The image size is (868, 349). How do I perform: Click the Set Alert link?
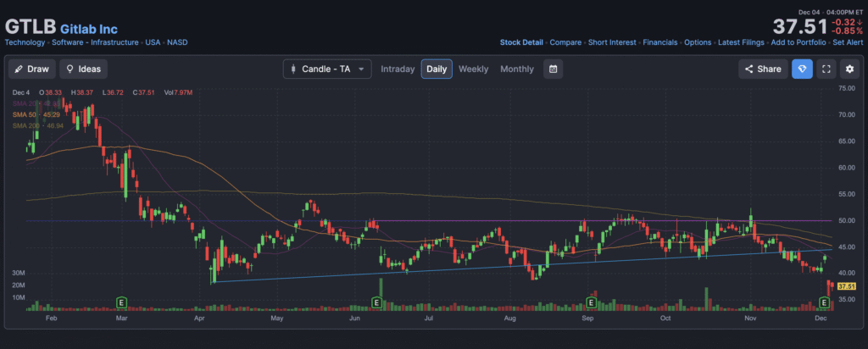[x=848, y=42]
